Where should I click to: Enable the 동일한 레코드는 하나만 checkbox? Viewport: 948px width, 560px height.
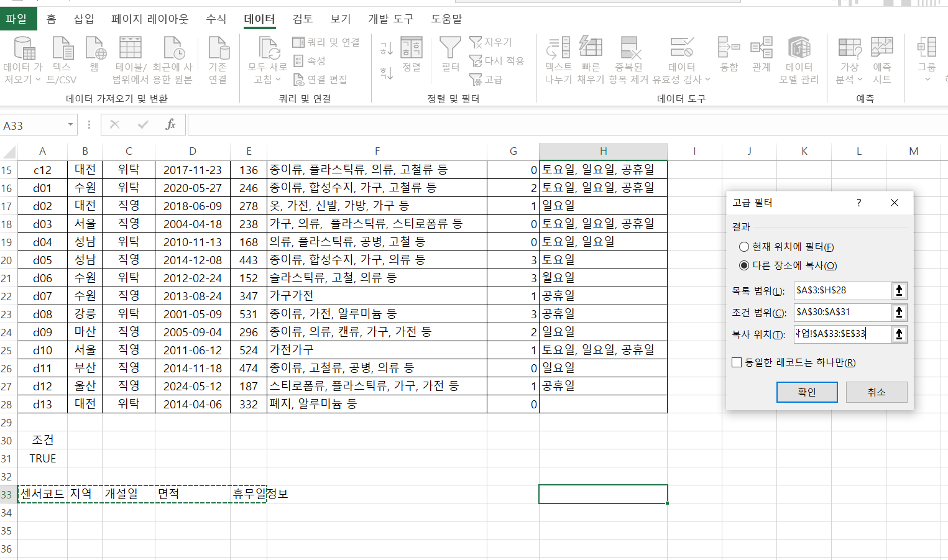[737, 362]
